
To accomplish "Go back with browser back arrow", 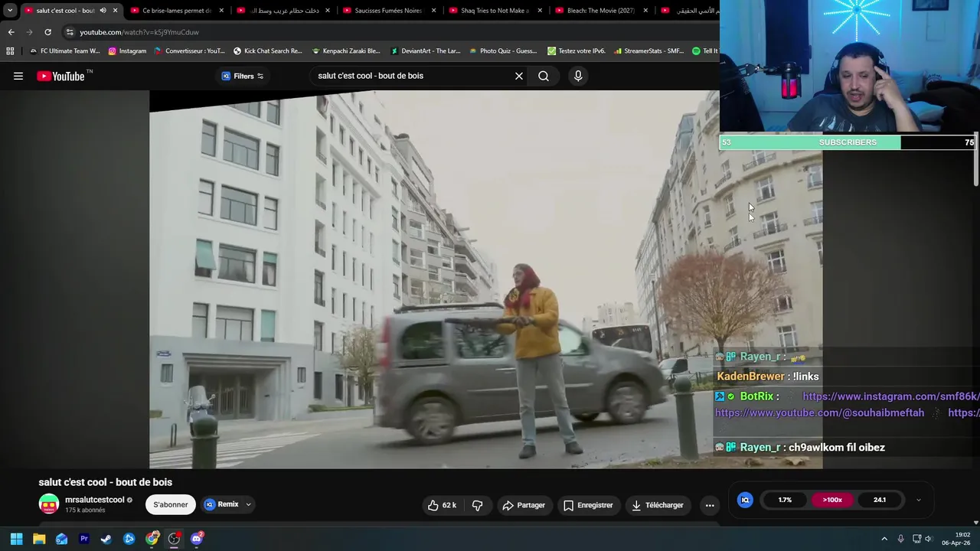I will (11, 32).
